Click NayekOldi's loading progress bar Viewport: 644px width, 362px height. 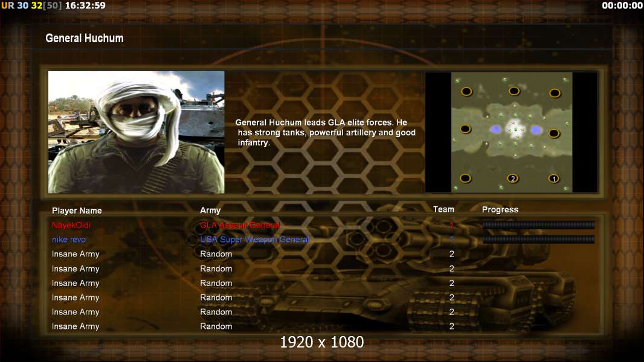(538, 224)
